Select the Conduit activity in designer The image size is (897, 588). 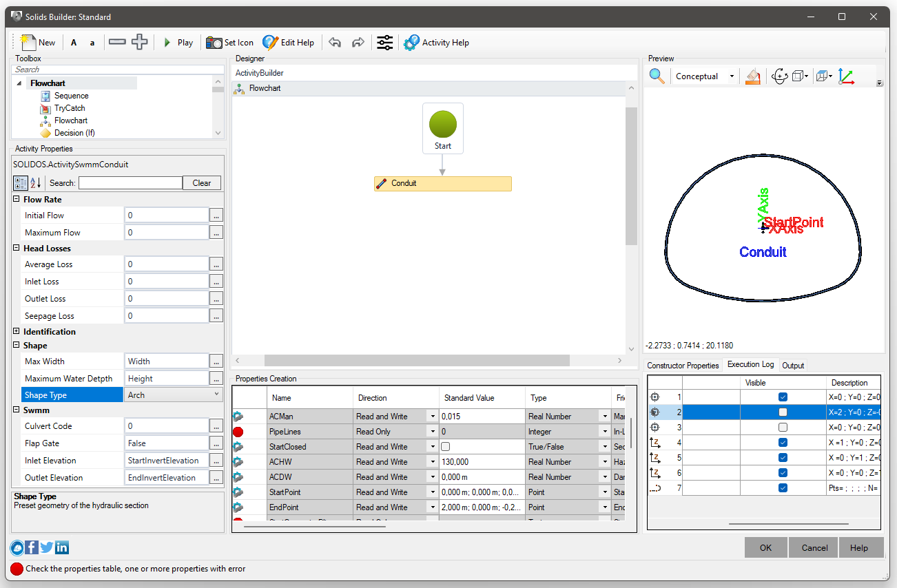point(443,184)
